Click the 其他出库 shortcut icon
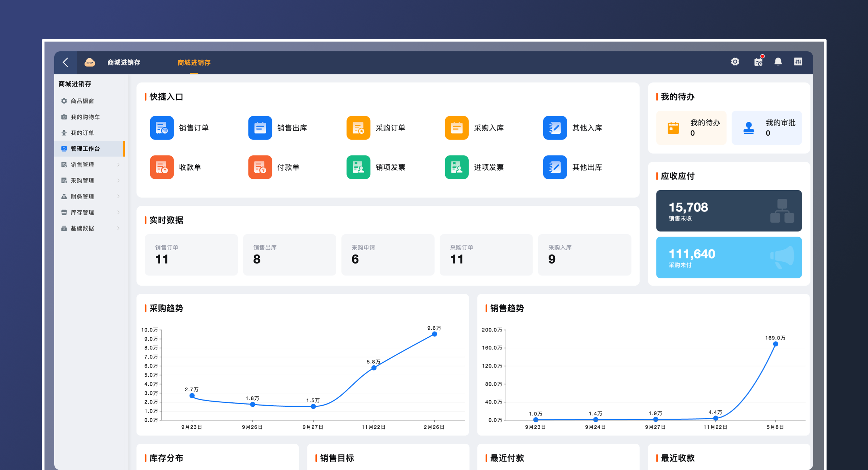868x470 pixels. coord(555,167)
